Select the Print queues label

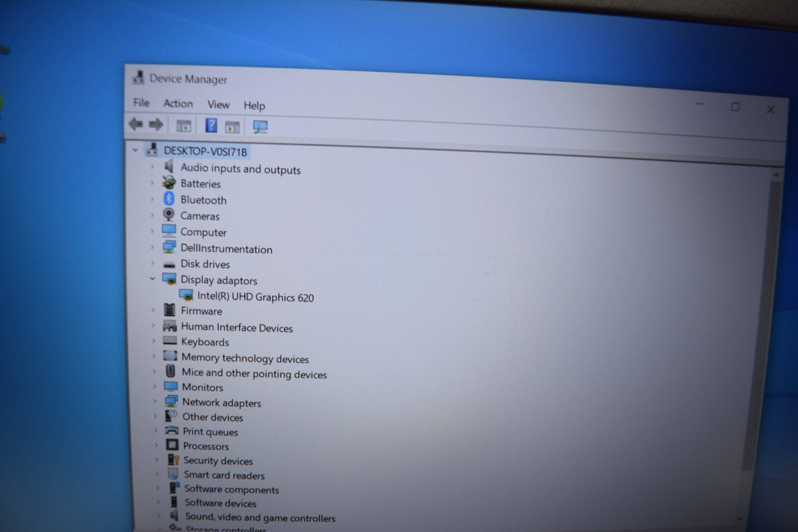(x=210, y=432)
